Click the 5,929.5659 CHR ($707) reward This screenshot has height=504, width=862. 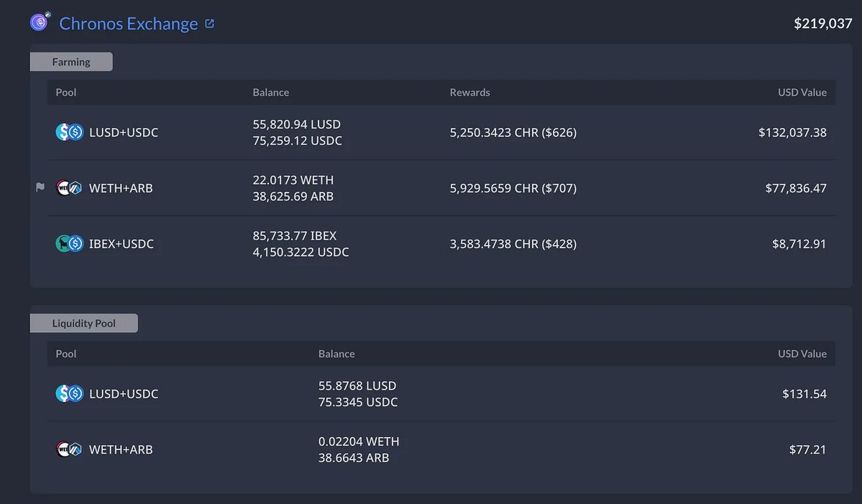pos(513,188)
